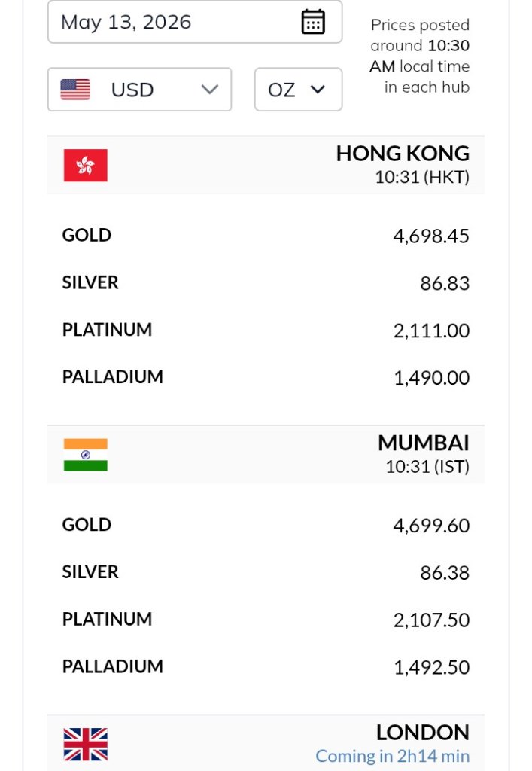Screen dimensions: 532x771
Task: Select the Hong Kong SILVER row label
Action: tap(90, 283)
